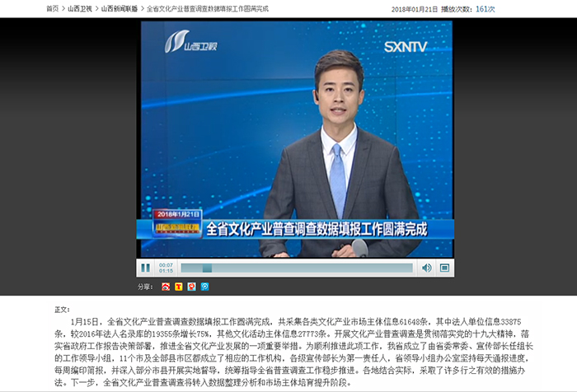Viewport: 577px width, 392px height.
Task: Share via the yellow T icon
Action: pos(179,287)
